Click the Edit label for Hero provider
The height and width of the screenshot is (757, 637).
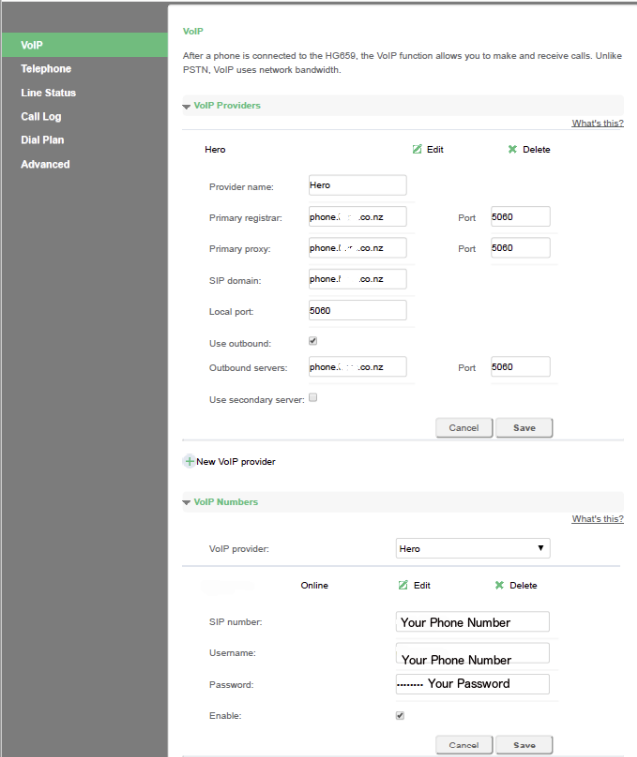[x=435, y=150]
